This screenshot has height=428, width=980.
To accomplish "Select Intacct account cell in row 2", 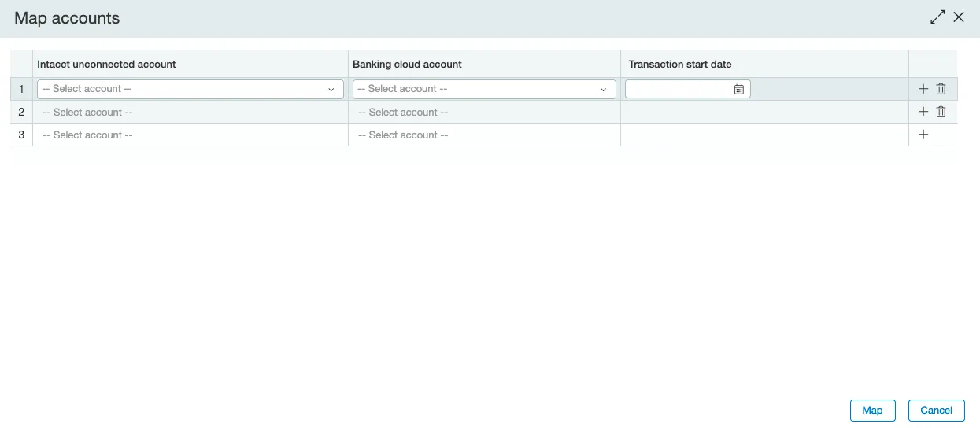I will 190,112.
